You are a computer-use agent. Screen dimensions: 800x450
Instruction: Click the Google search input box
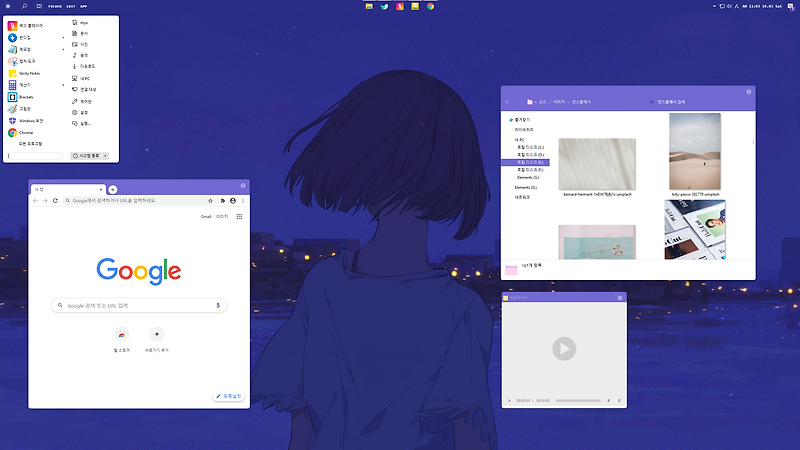tap(139, 306)
